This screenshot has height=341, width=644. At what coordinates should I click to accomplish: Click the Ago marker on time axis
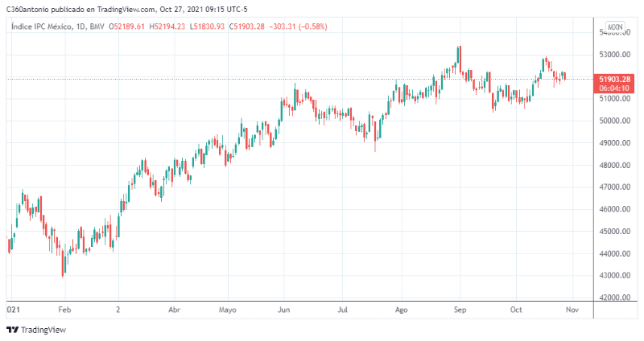coord(402,308)
